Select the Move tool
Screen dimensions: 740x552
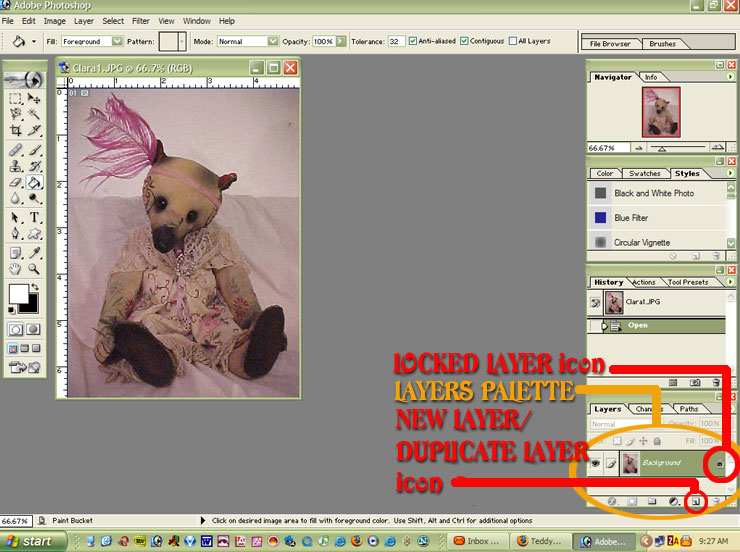35,99
